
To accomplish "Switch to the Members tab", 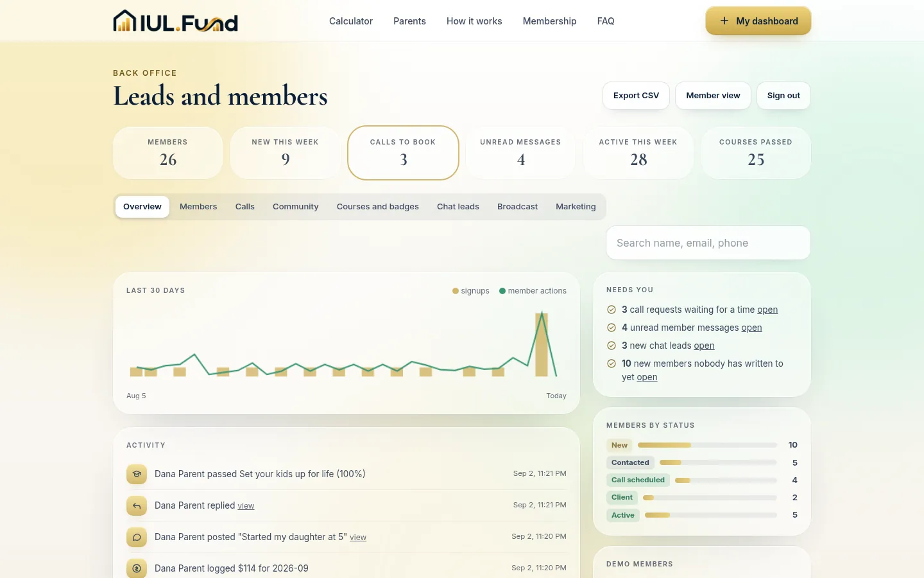I will click(198, 207).
